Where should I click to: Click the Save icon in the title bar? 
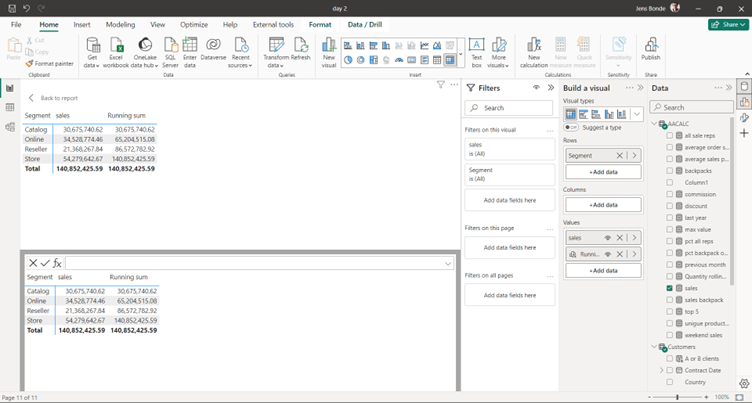pyautogui.click(x=12, y=9)
